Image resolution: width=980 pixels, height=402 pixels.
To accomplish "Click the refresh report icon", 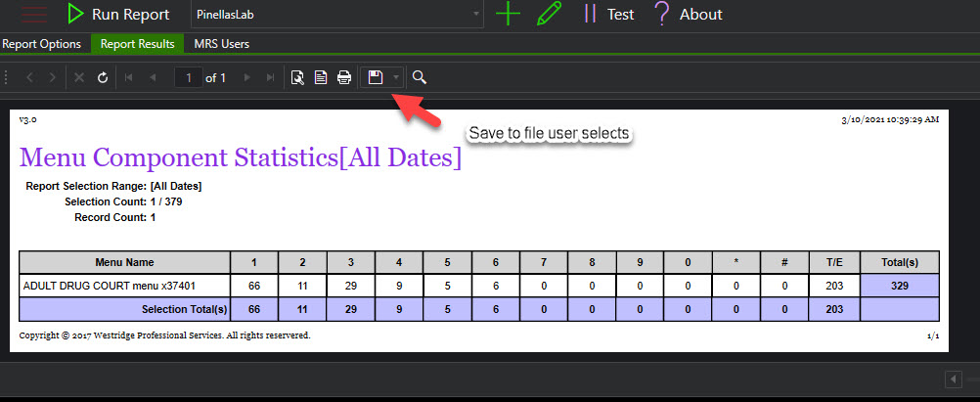I will coord(103,77).
